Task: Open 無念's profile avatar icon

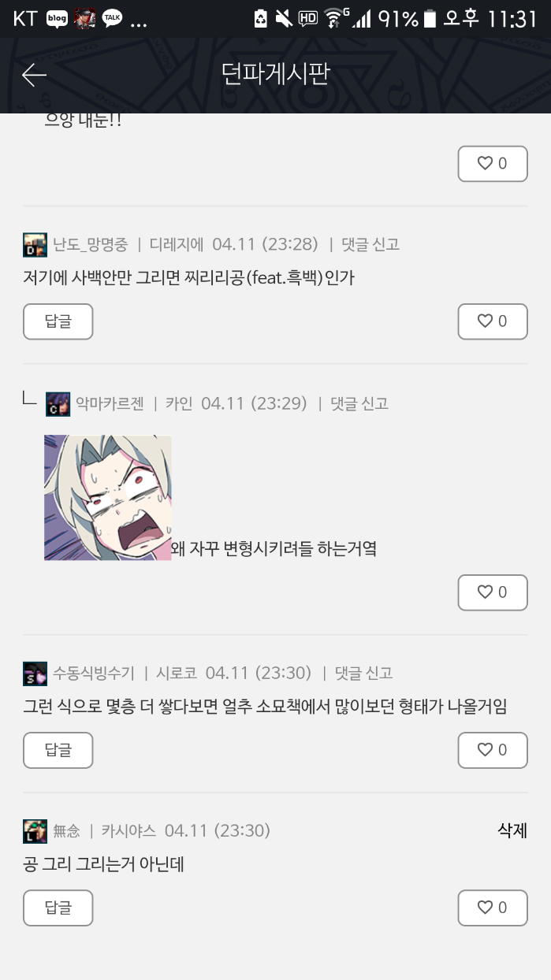Action: click(35, 831)
